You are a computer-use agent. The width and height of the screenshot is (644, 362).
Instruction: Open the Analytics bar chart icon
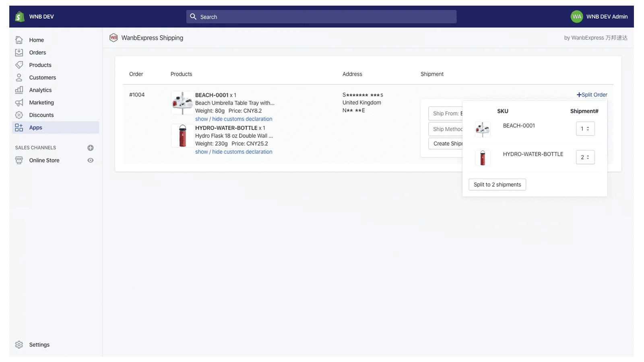tap(19, 90)
